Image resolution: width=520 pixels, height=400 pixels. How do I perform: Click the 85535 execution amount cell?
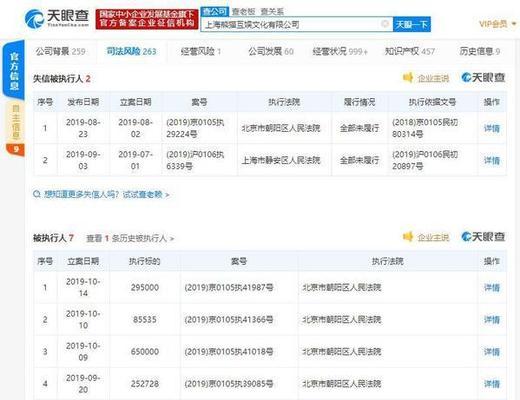(145, 319)
